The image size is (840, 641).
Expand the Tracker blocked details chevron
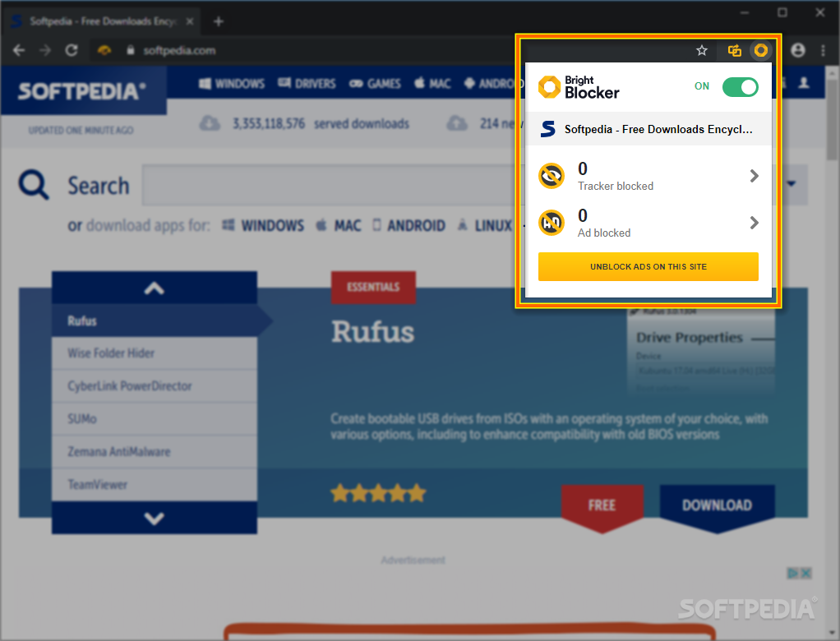click(x=754, y=176)
